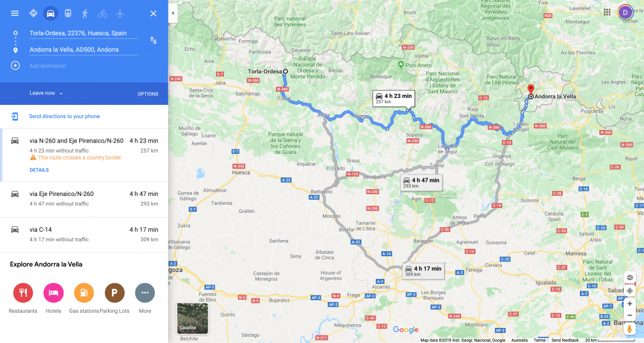Viewport: 644px width, 343px height.
Task: Open Gas stations near Andorra la Vella
Action: (84, 293)
